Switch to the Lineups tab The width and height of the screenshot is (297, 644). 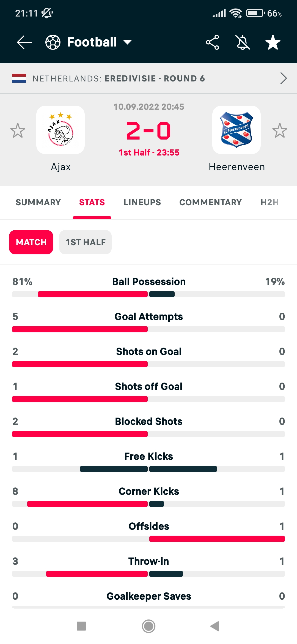142,202
